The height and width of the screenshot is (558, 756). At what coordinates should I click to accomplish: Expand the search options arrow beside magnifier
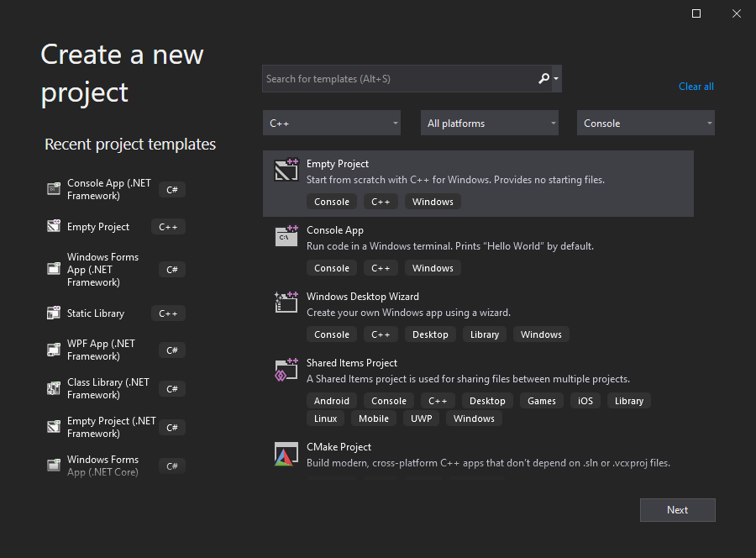coord(556,78)
